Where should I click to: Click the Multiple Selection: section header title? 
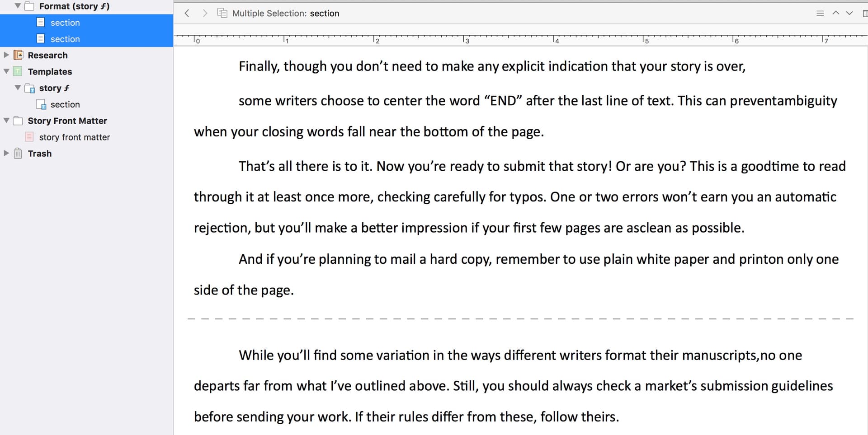tap(286, 14)
